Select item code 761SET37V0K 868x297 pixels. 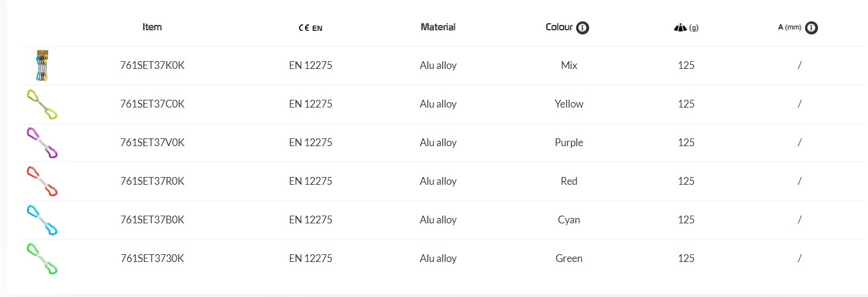[x=152, y=143]
